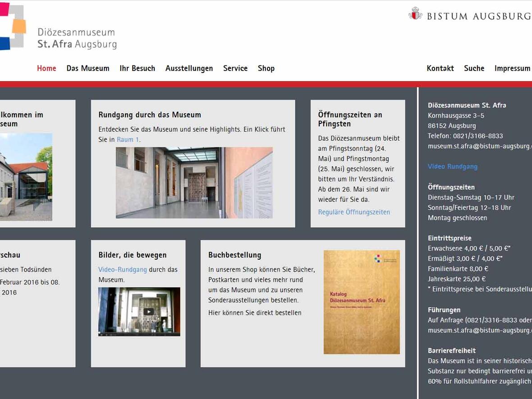The image size is (532, 399).
Task: Click the Rundgang durch das Museum heading
Action: [x=150, y=115]
